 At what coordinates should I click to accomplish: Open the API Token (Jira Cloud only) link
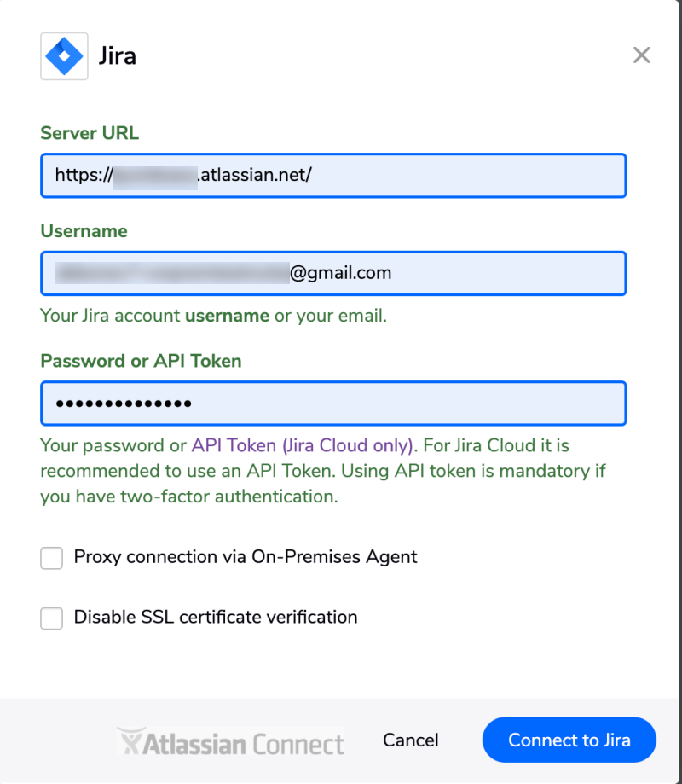click(x=303, y=445)
